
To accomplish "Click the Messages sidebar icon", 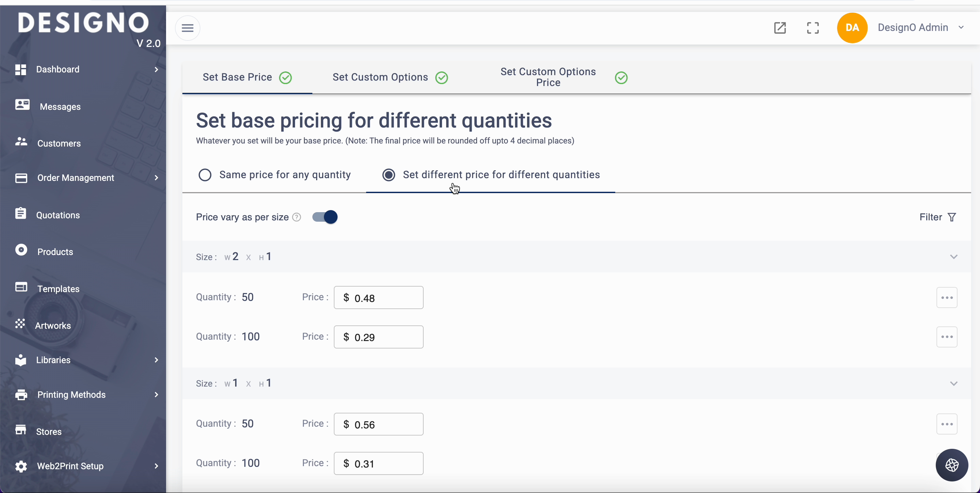I will pos(22,104).
